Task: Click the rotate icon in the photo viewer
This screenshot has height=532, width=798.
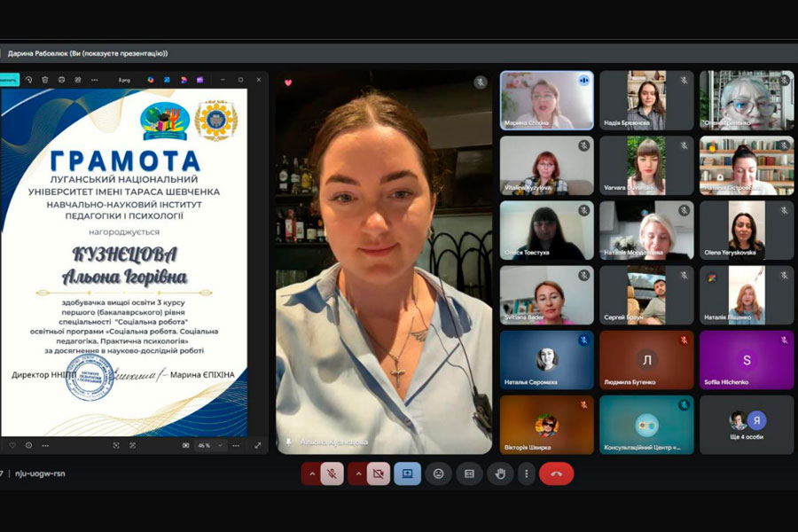Action: pyautogui.click(x=29, y=80)
